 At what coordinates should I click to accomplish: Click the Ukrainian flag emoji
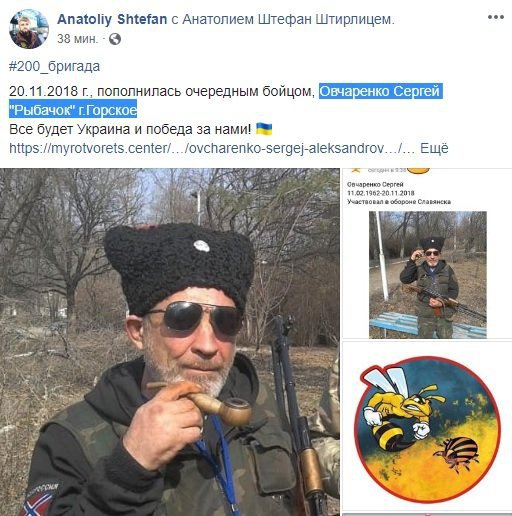[x=264, y=129]
